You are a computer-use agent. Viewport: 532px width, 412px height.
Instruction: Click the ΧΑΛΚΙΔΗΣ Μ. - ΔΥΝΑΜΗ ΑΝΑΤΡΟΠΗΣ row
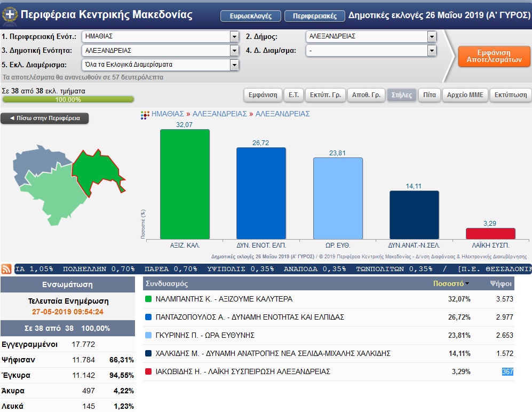(328, 353)
